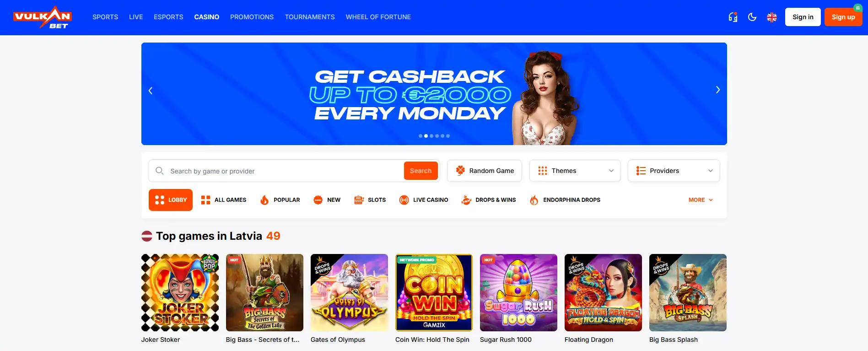Viewport: 868px width, 351px height.
Task: Click the Sign up button
Action: pyautogui.click(x=843, y=17)
